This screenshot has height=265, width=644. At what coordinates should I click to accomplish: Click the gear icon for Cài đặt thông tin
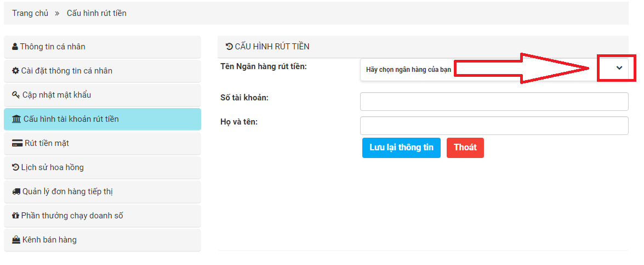tap(15, 71)
